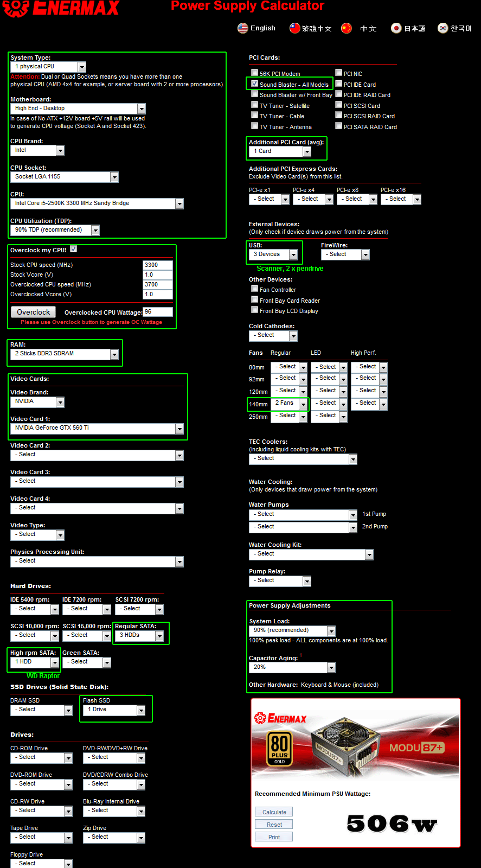Screen dimensions: 481x868
Task: Select the Japan flag language icon
Action: pyautogui.click(x=396, y=28)
